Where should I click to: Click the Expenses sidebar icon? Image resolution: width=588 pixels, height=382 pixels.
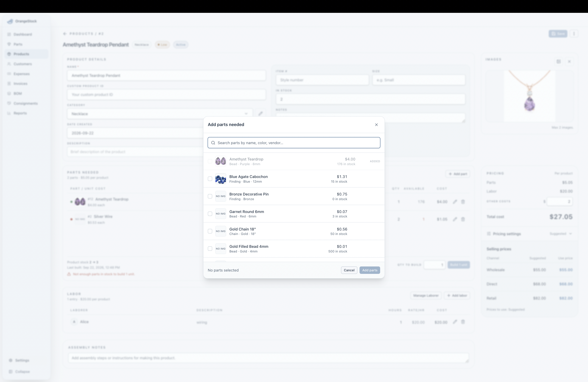[9, 74]
